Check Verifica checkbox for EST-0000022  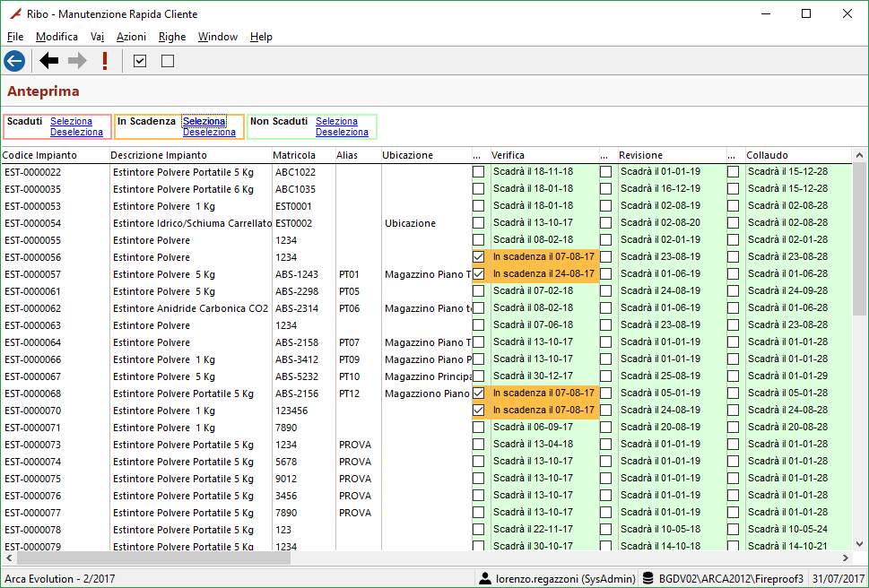(x=478, y=171)
